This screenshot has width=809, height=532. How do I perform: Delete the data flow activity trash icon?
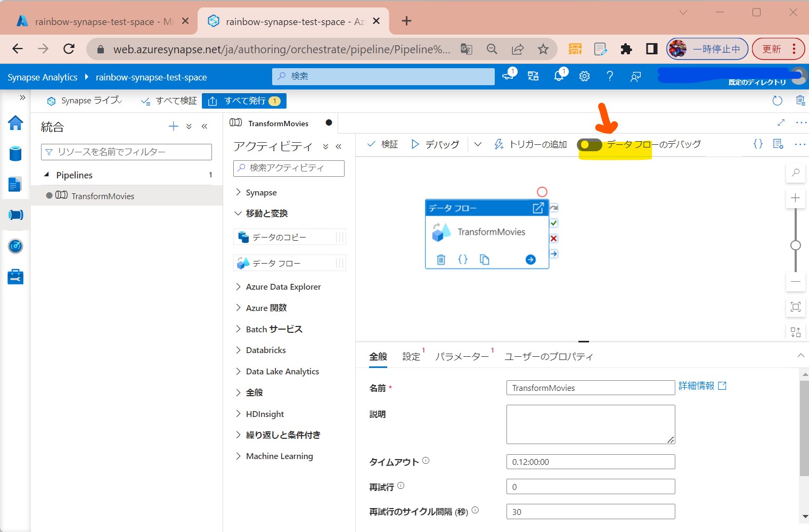pyautogui.click(x=441, y=259)
